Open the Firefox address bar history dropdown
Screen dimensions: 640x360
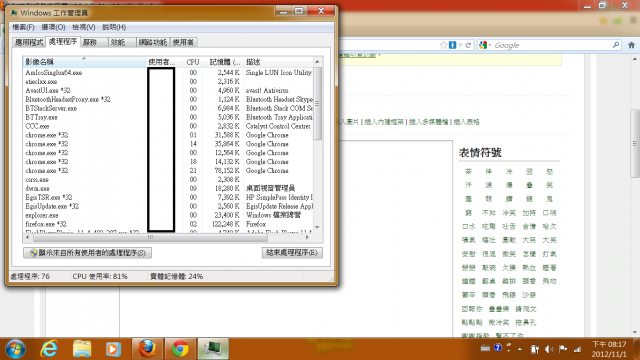pyautogui.click(x=460, y=45)
